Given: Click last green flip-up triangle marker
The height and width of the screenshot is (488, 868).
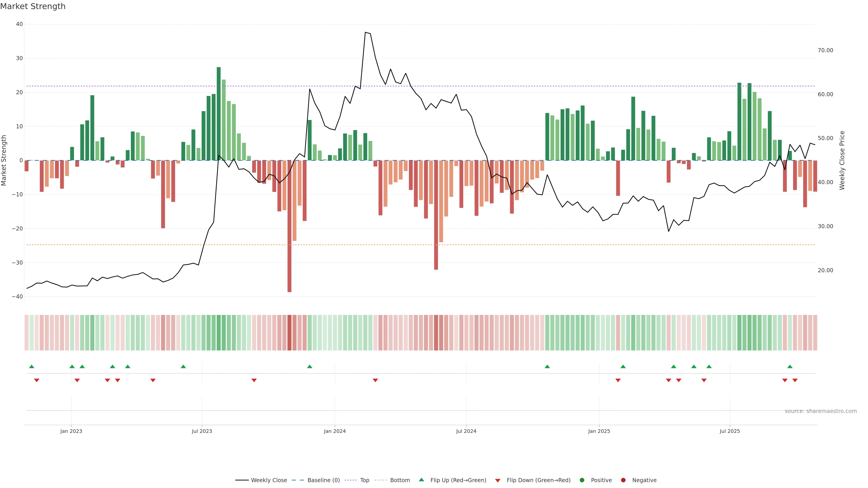Looking at the screenshot, I should pos(790,366).
